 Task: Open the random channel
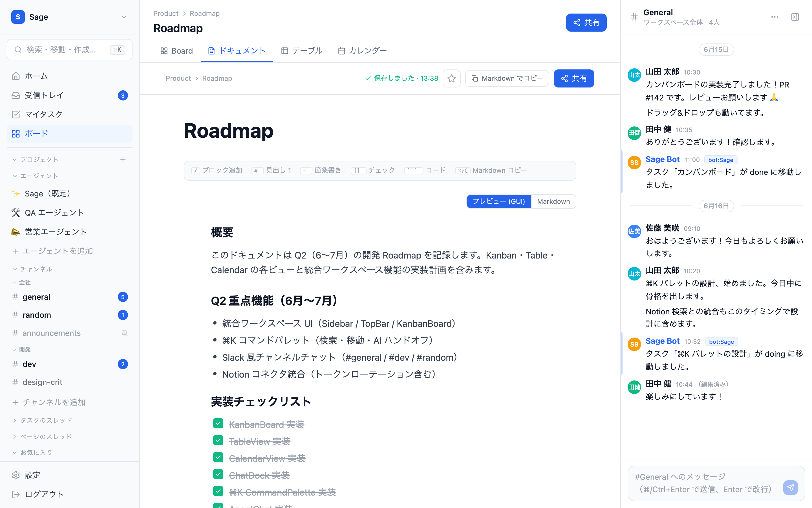point(69,315)
